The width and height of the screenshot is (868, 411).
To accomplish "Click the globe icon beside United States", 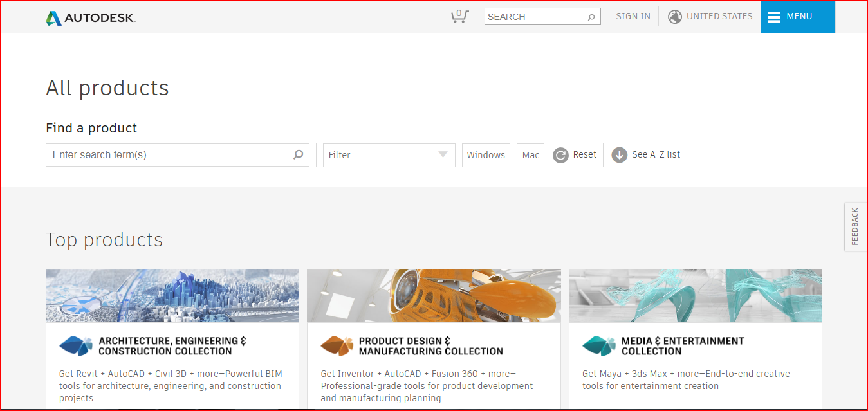I will [675, 17].
